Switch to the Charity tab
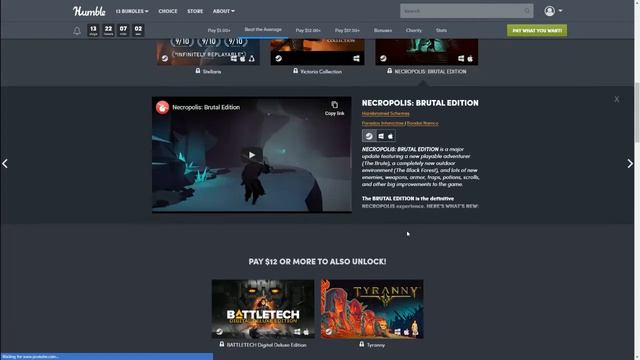Viewport: 640px width, 360px height. tap(413, 31)
